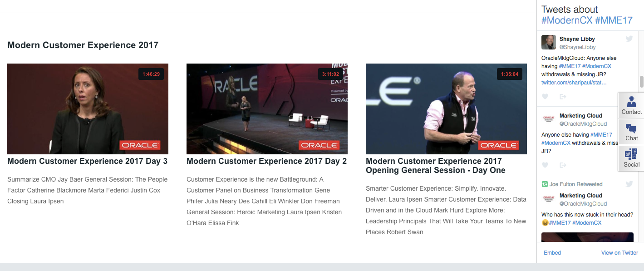Open the Modern Customer Experience 2017 Day 2 title
Viewport: 644px width, 271px height.
click(266, 161)
